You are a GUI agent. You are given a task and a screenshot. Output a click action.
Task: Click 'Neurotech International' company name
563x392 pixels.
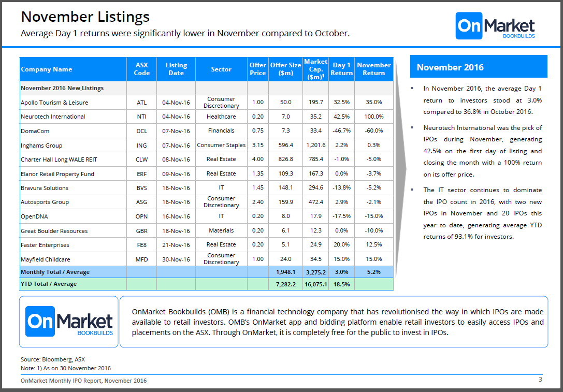point(53,117)
